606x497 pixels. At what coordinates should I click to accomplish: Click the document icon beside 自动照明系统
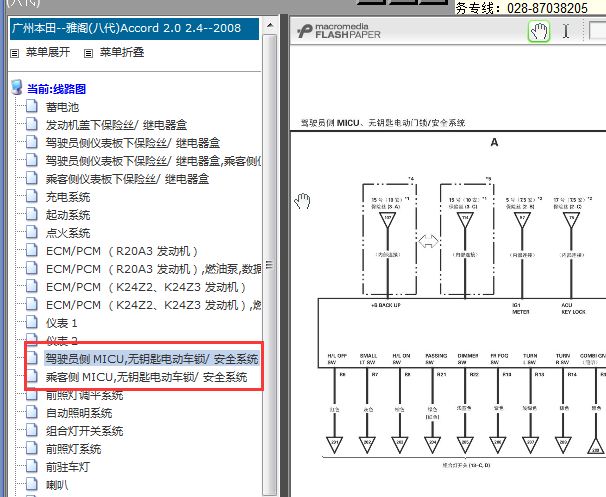[x=32, y=412]
